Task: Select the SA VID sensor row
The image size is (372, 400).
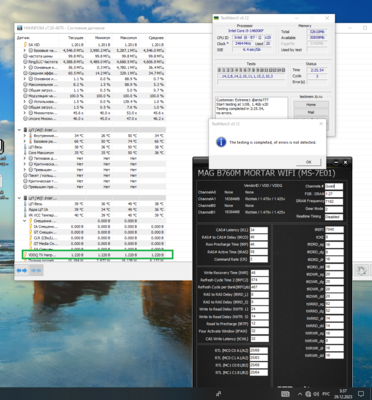Action: tap(90, 45)
